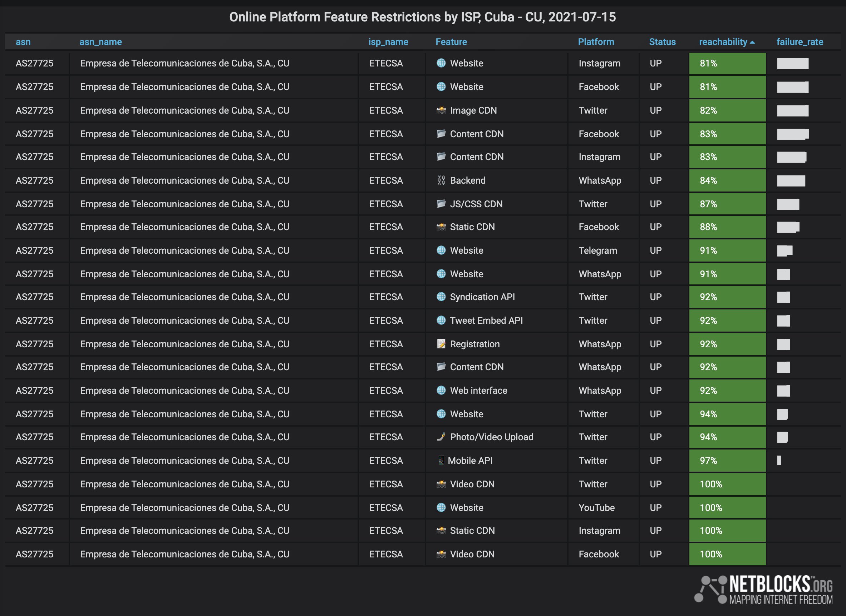Click 81% reachability cell for Instagram Website
Screen dimensions: 846x616
point(727,63)
